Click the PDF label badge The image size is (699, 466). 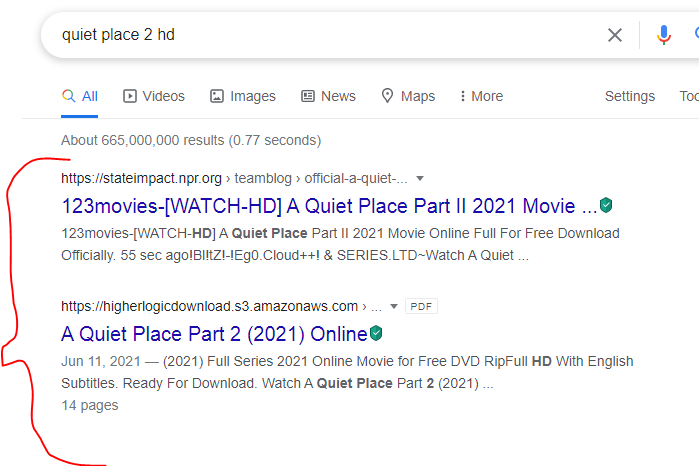click(421, 306)
